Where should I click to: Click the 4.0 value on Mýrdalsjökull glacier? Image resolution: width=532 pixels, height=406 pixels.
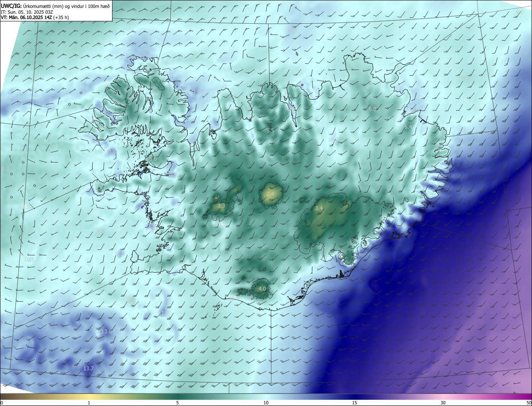pyautogui.click(x=262, y=289)
